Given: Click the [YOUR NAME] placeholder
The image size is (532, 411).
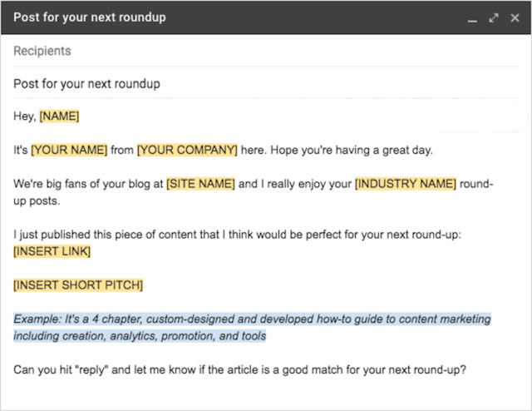Looking at the screenshot, I should click(x=69, y=150).
